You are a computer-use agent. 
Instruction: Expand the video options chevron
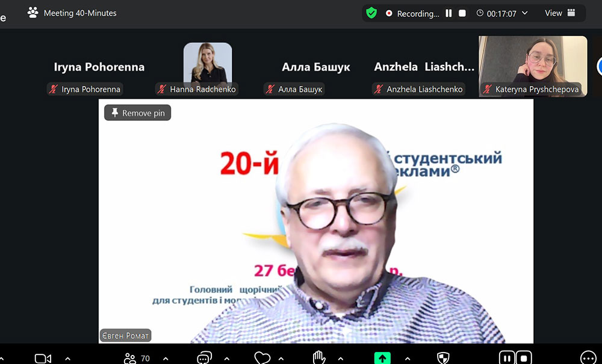coord(67,358)
